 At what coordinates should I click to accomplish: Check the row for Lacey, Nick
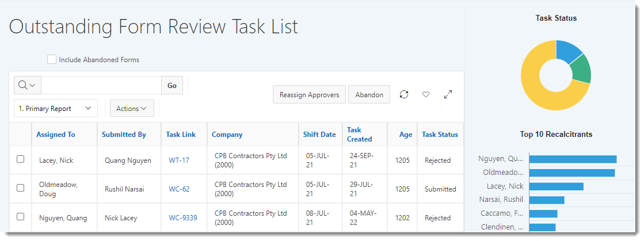[20, 159]
